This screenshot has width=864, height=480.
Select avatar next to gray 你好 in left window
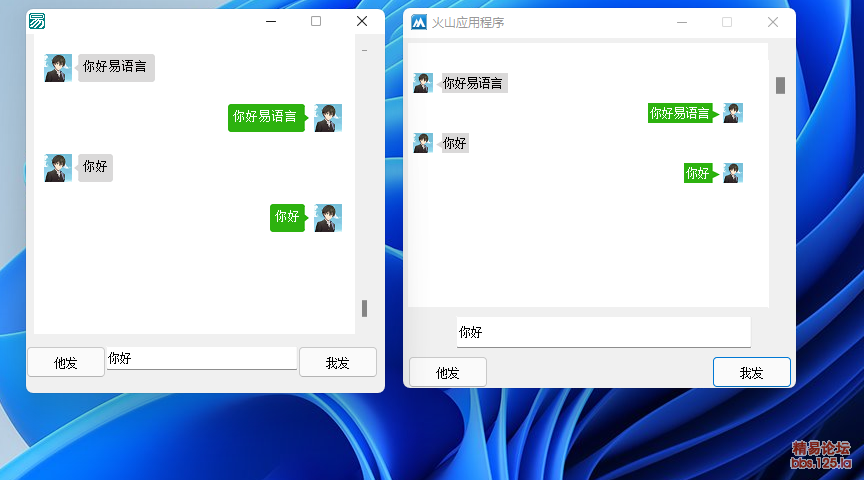pos(58,167)
